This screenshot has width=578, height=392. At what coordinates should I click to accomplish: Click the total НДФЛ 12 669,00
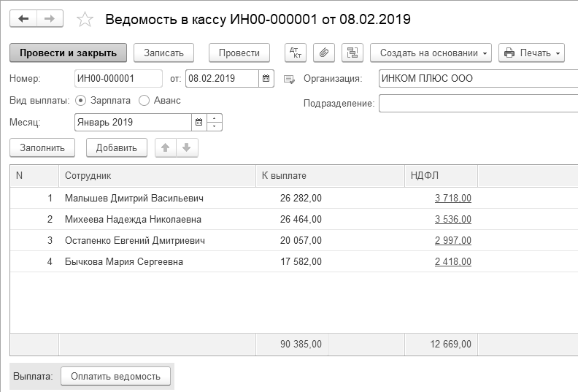tap(450, 344)
